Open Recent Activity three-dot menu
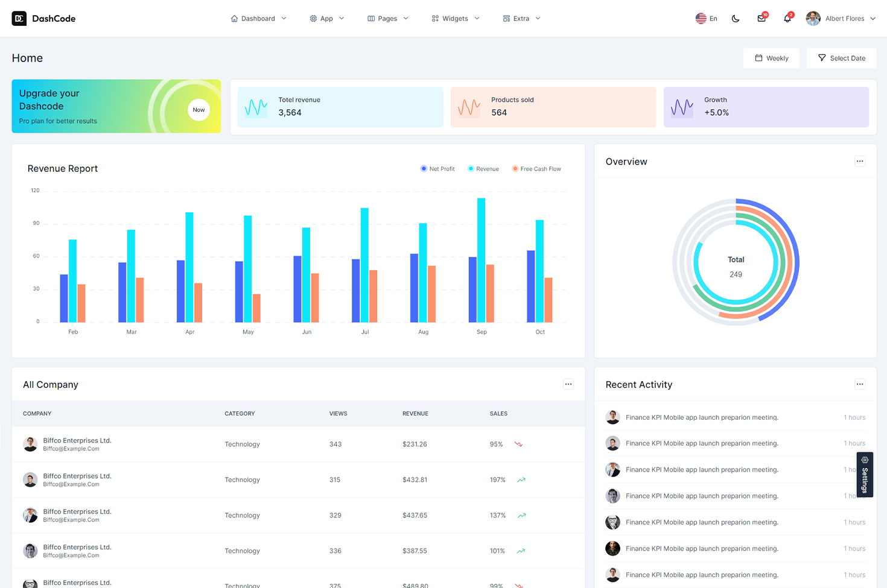887x588 pixels. [x=860, y=384]
